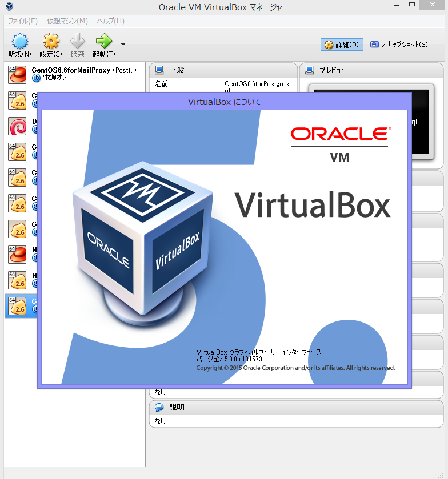Select CentOS6.6forMailProxy VM name text

click(x=71, y=70)
